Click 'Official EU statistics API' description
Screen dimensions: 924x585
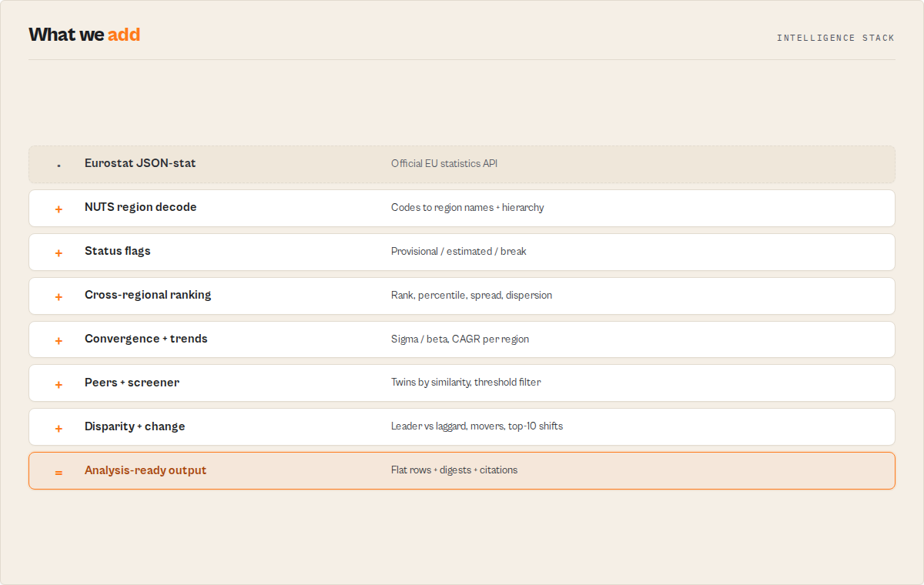(444, 163)
